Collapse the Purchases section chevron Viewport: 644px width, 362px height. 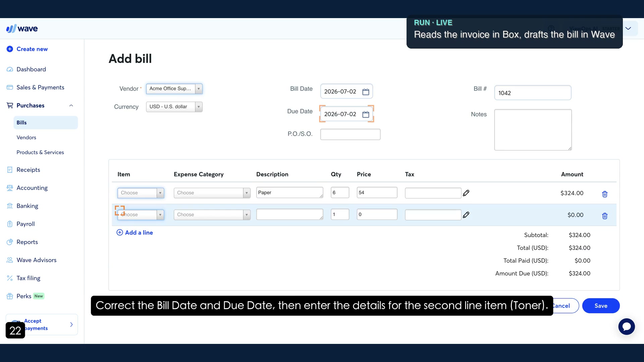click(71, 106)
